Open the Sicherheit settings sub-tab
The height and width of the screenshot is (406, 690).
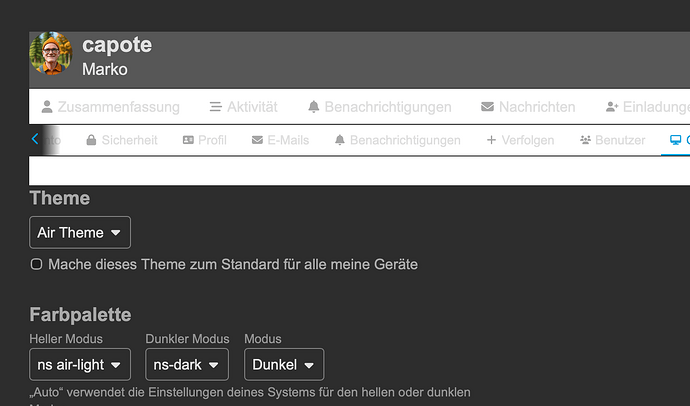(x=121, y=140)
